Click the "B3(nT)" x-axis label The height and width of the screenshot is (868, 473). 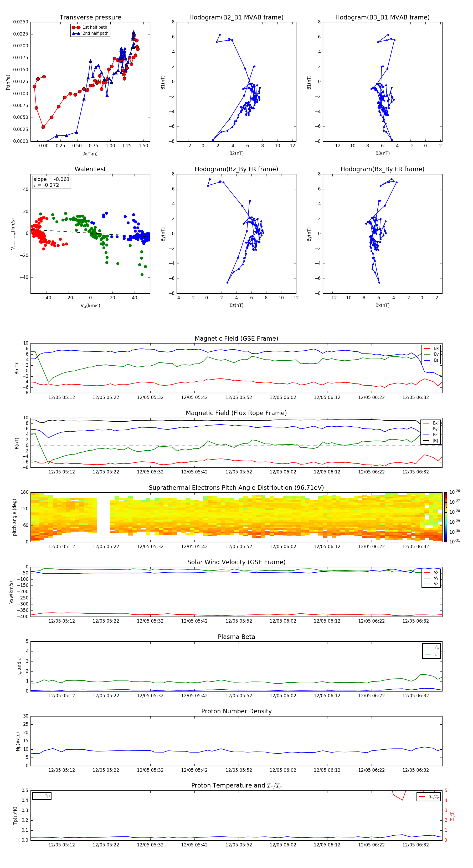[382, 153]
